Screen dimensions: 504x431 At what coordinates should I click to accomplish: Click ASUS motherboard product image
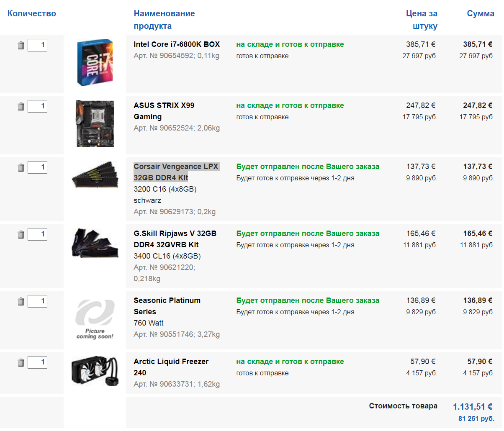pos(95,123)
